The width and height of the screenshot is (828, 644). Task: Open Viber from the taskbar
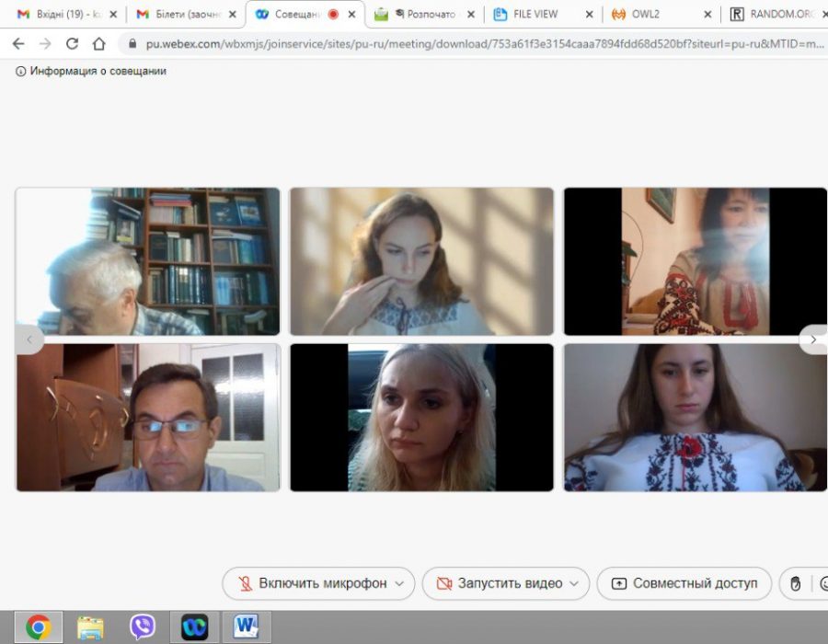[x=143, y=627]
